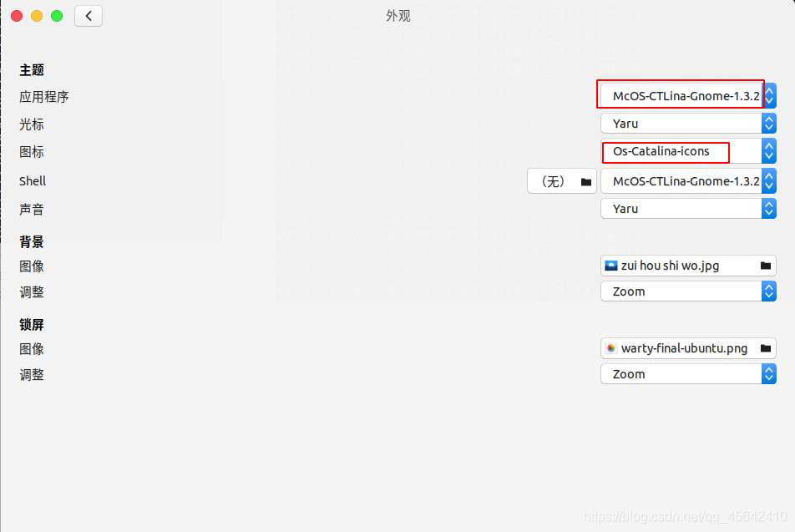Click the green maximize window button

tap(57, 16)
